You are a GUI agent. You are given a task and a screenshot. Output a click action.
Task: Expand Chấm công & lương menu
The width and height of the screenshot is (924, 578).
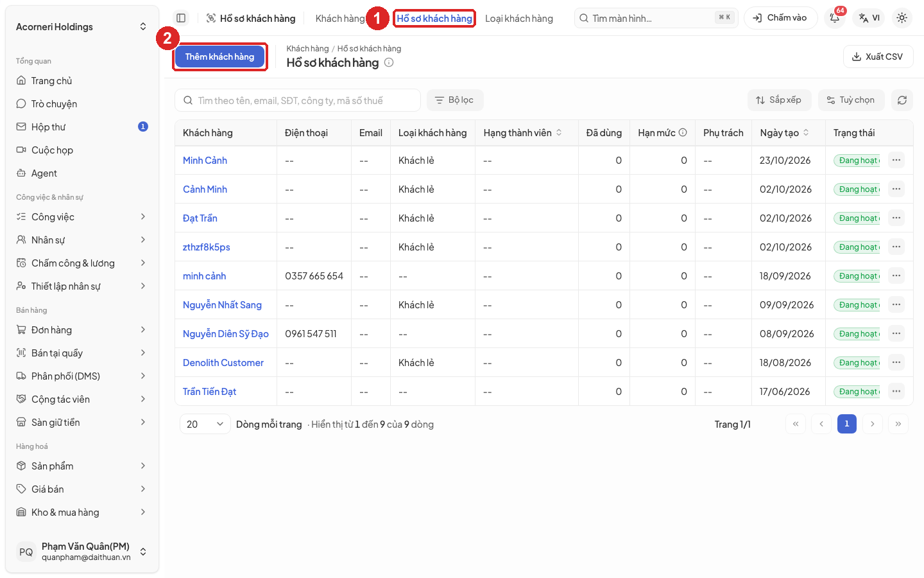pyautogui.click(x=82, y=263)
